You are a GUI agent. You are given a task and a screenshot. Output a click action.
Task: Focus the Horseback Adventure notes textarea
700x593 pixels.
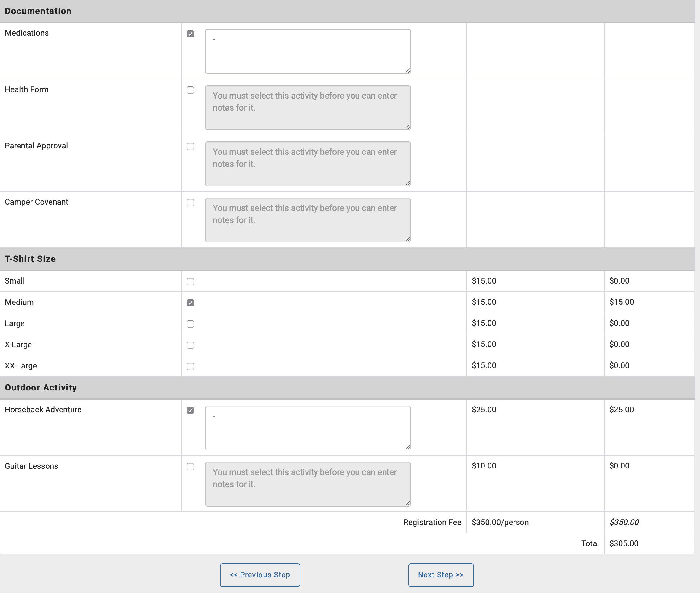point(308,428)
